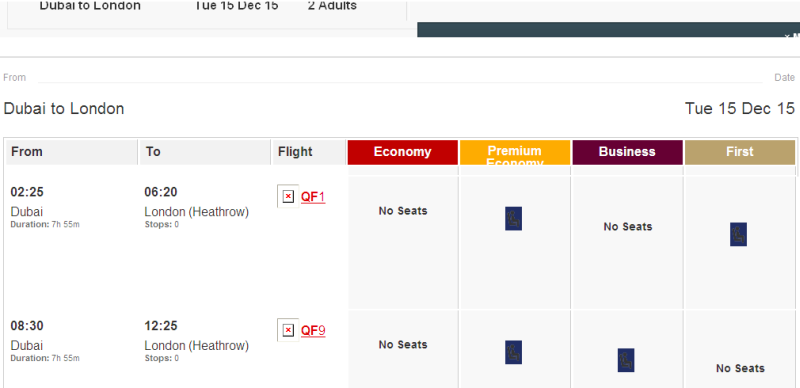The width and height of the screenshot is (800, 388).
Task: Click broken airline image beside QF9
Action: pos(288,330)
